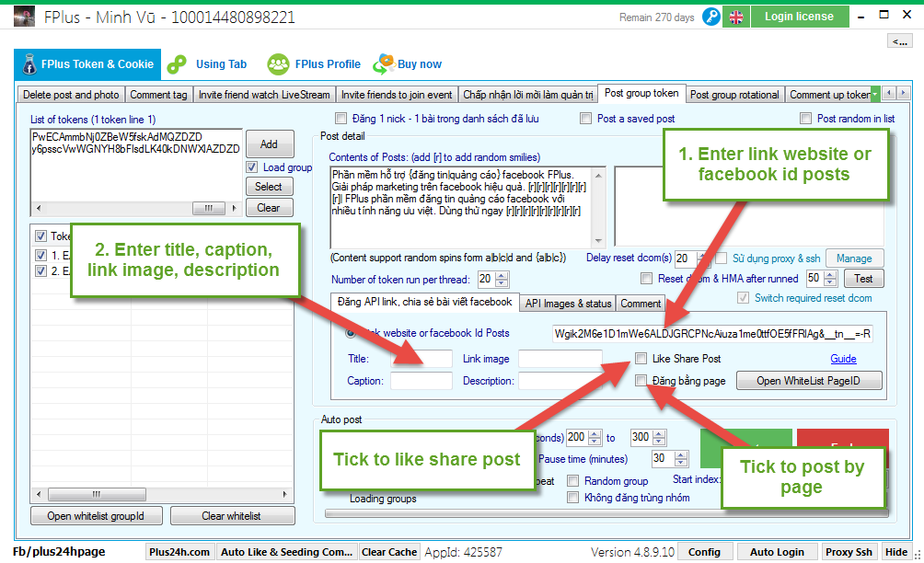Switch to the Comment tag tab
The height and width of the screenshot is (563, 924).
click(x=158, y=95)
